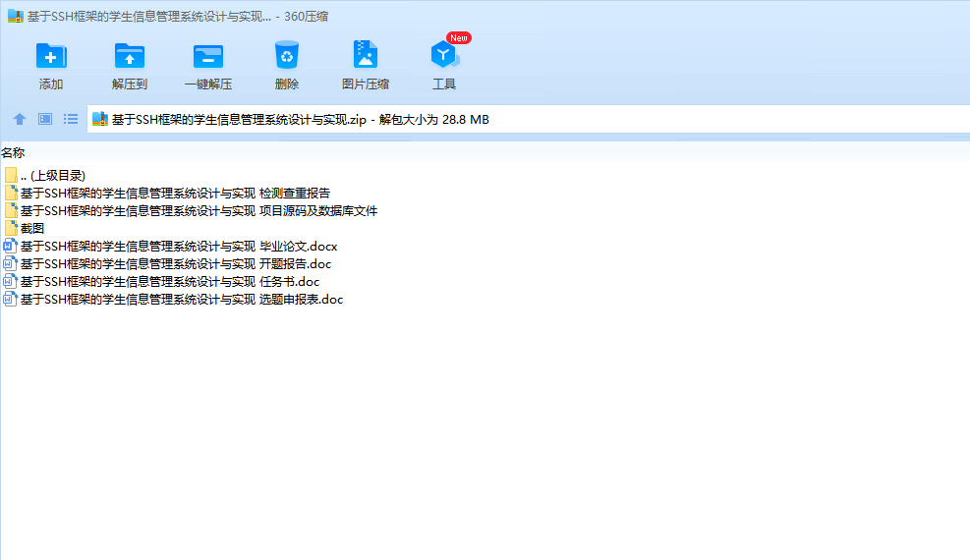Click the 解压到 (Extract to) icon
Viewport: 970px width, 560px height.
pos(130,56)
